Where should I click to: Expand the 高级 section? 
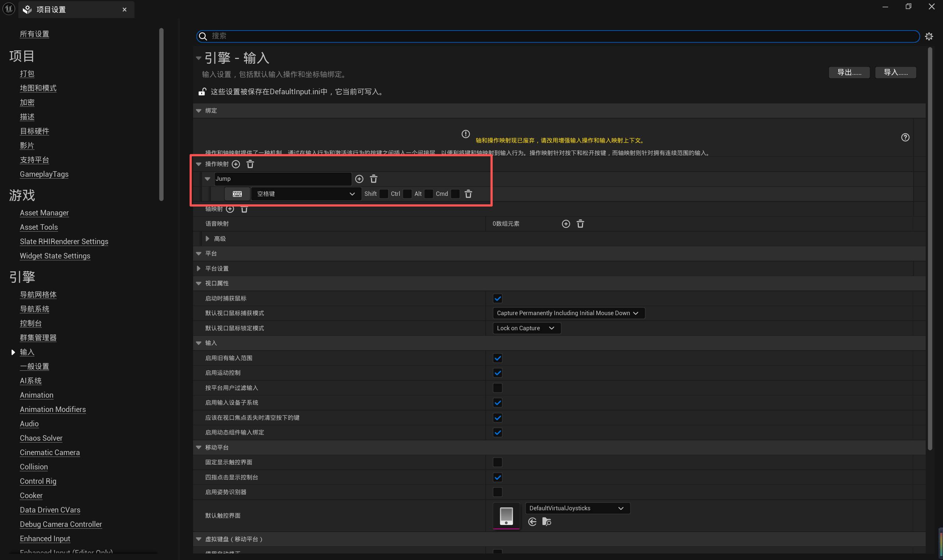click(207, 239)
